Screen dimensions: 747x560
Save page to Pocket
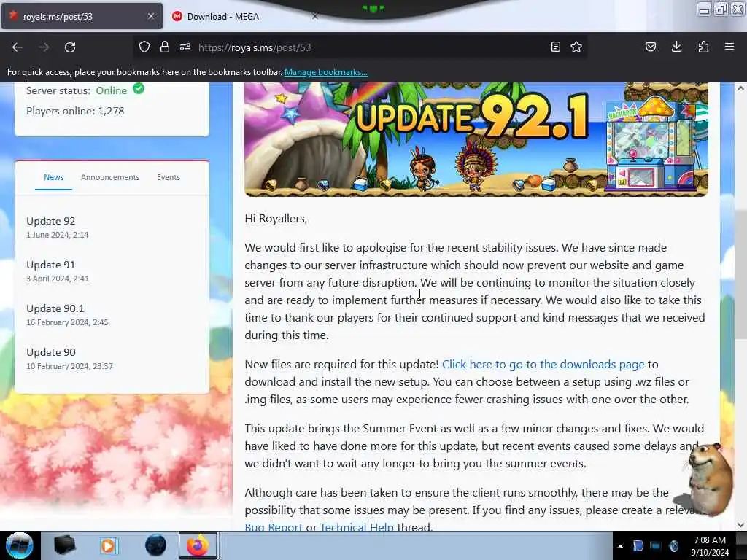coord(650,47)
